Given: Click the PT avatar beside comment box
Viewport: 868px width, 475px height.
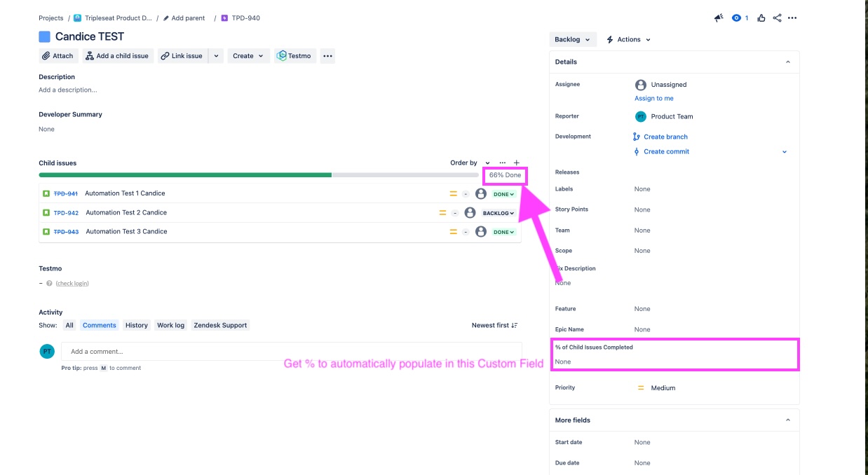Looking at the screenshot, I should 47,351.
